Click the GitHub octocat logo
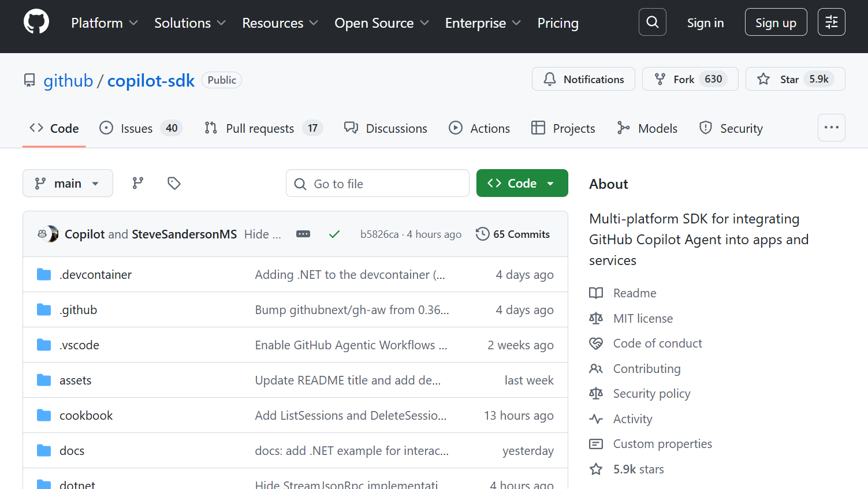The image size is (868, 489). 36,22
